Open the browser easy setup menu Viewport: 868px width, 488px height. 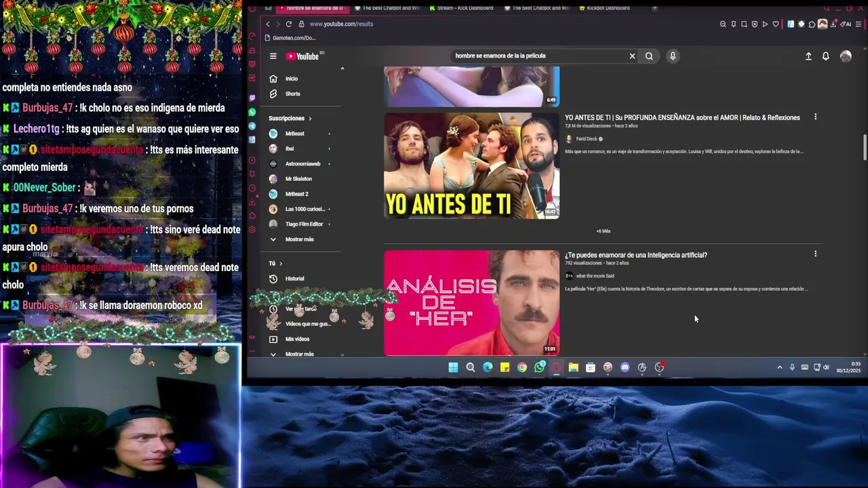click(859, 24)
